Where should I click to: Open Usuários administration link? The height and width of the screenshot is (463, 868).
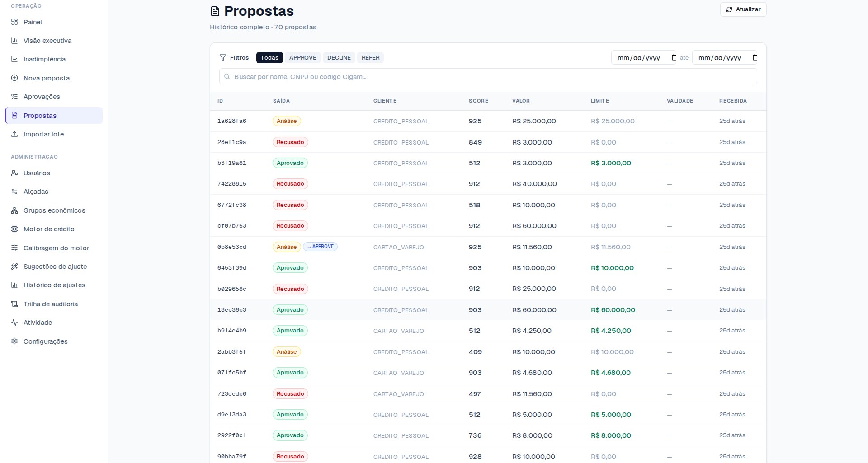tap(54, 173)
